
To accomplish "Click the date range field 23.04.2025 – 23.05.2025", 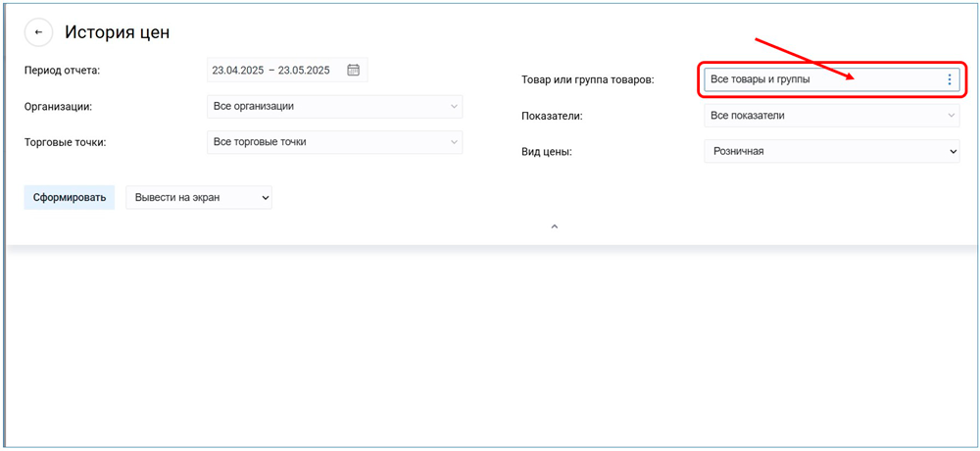I will pyautogui.click(x=271, y=70).
